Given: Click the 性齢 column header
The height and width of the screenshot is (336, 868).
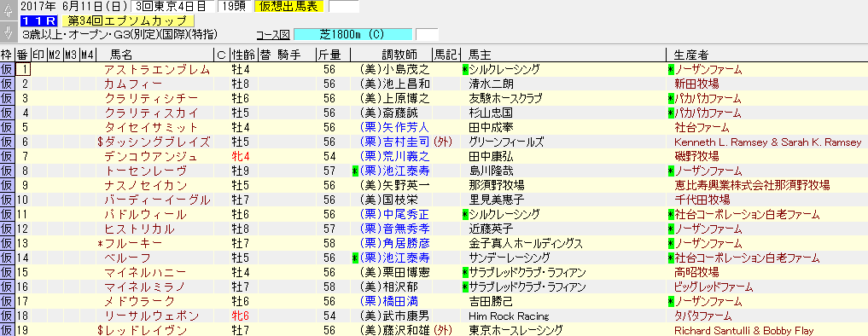Looking at the screenshot, I should [x=242, y=55].
